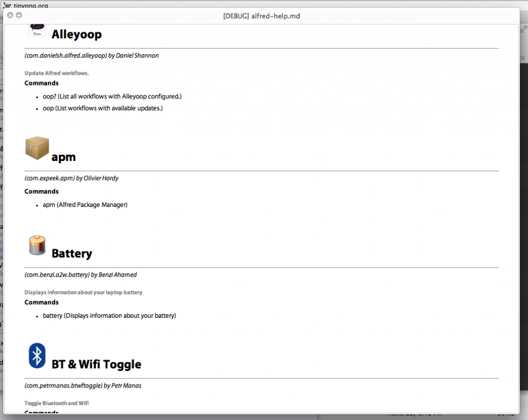Click the Battery workflow icon
Screen dimensions: 528x420
[37, 245]
